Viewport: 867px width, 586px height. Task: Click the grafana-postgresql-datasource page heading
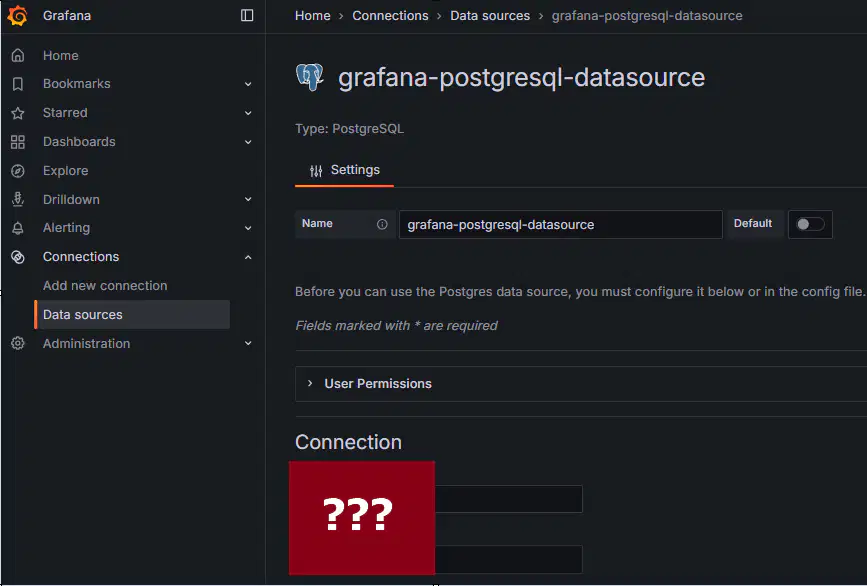click(521, 77)
